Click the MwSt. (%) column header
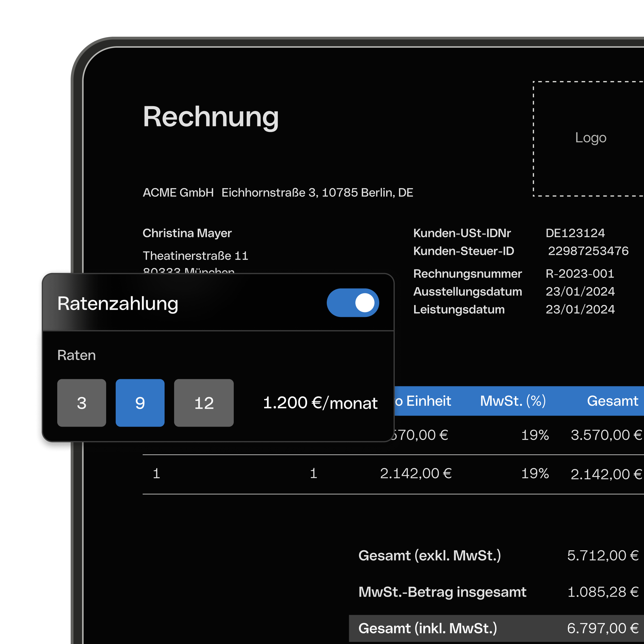The image size is (644, 644). (513, 401)
